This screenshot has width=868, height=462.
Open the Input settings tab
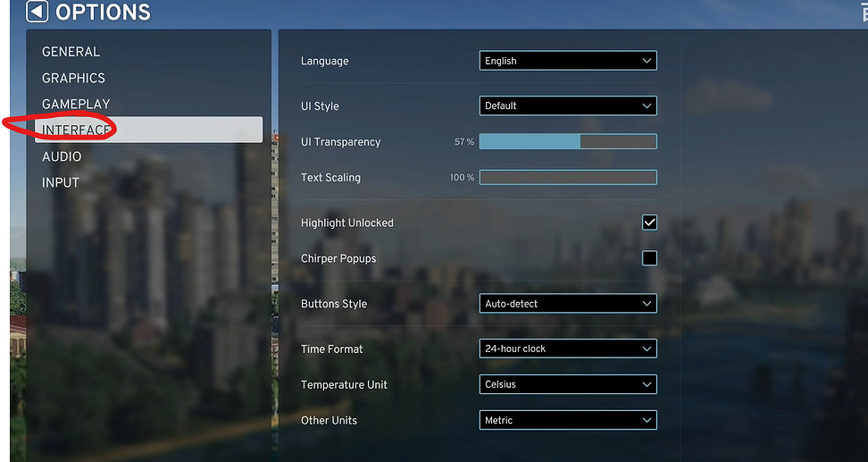coord(61,182)
